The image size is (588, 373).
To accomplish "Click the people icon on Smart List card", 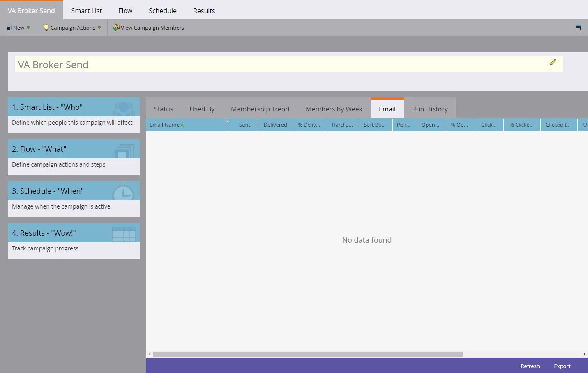I will [x=124, y=108].
